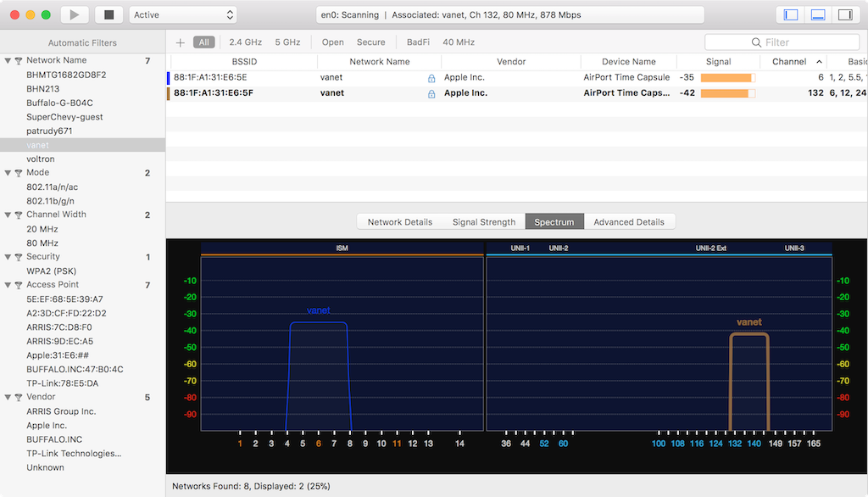This screenshot has height=497, width=868.
Task: Stop scanning with the stop button
Action: coord(109,15)
